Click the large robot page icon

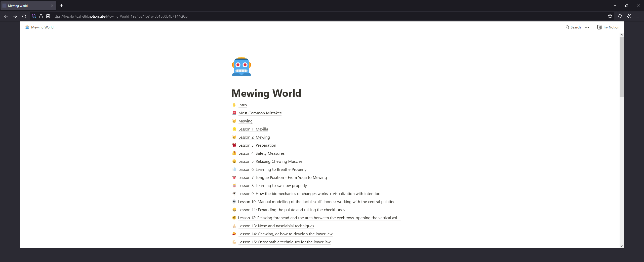tap(241, 67)
